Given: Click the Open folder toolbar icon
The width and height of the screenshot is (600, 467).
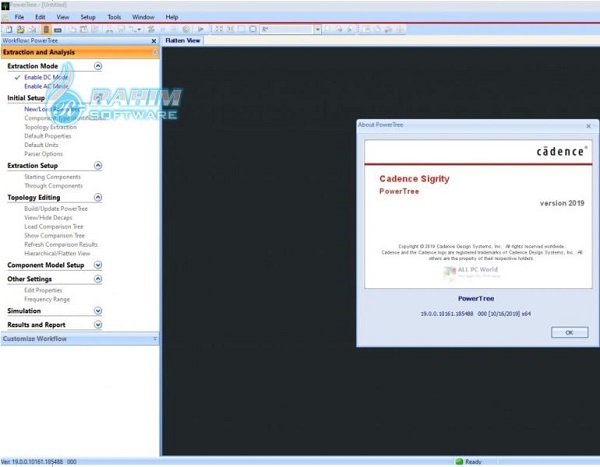Looking at the screenshot, I should click(20, 29).
